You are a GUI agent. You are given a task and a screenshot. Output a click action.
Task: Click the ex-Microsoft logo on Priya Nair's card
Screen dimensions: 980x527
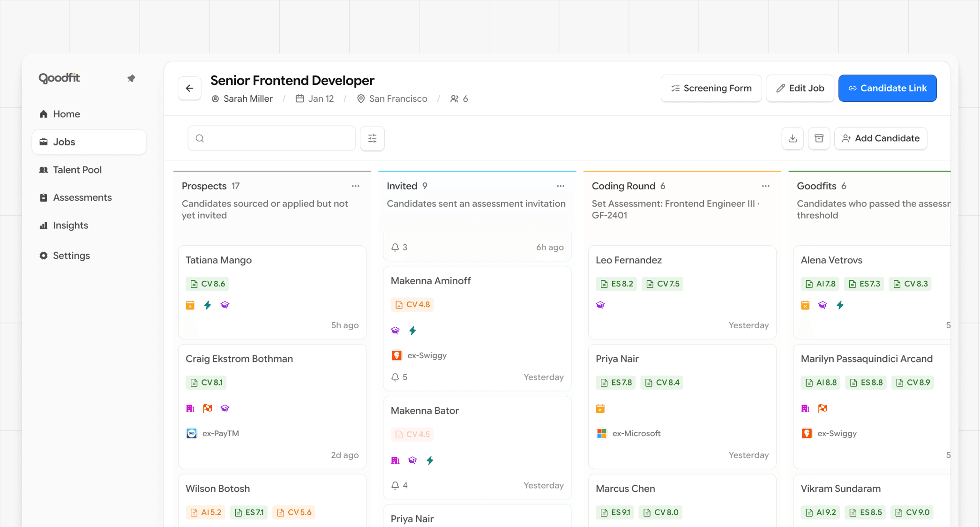pos(600,433)
